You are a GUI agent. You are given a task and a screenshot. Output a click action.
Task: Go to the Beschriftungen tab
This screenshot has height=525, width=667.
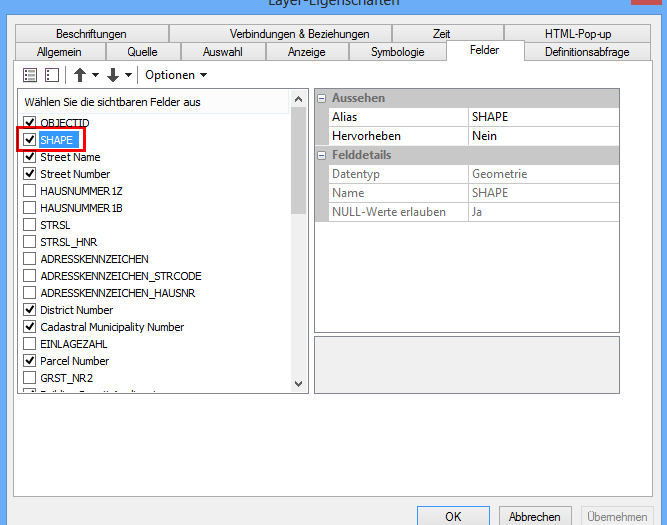(x=91, y=34)
